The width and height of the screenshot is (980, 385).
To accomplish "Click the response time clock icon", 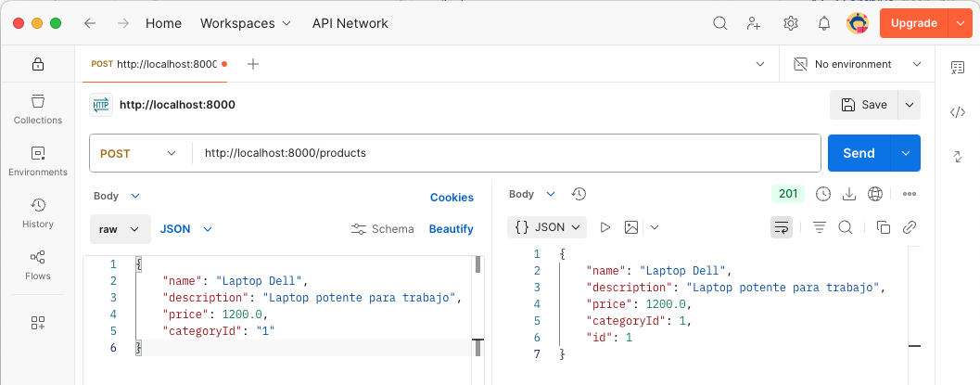I will [x=823, y=195].
